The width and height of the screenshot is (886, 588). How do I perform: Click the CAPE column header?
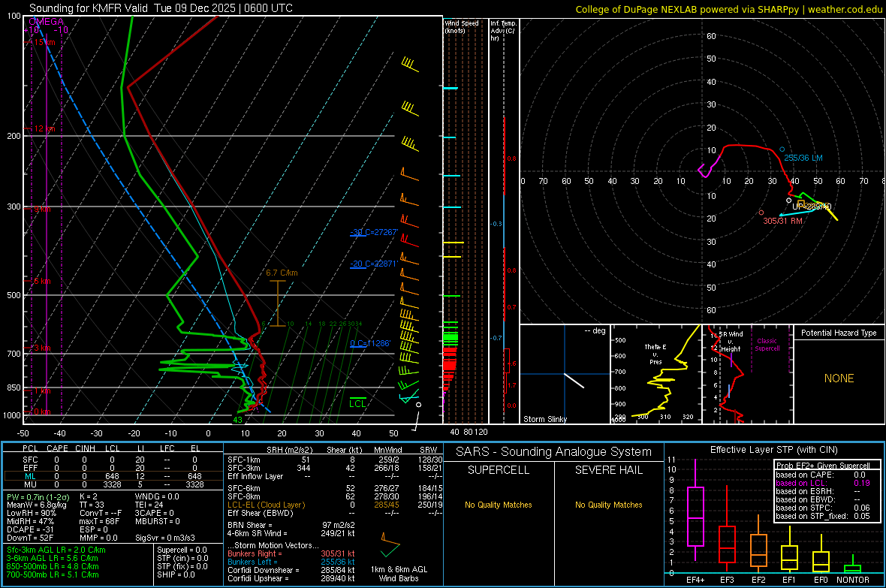(x=57, y=448)
